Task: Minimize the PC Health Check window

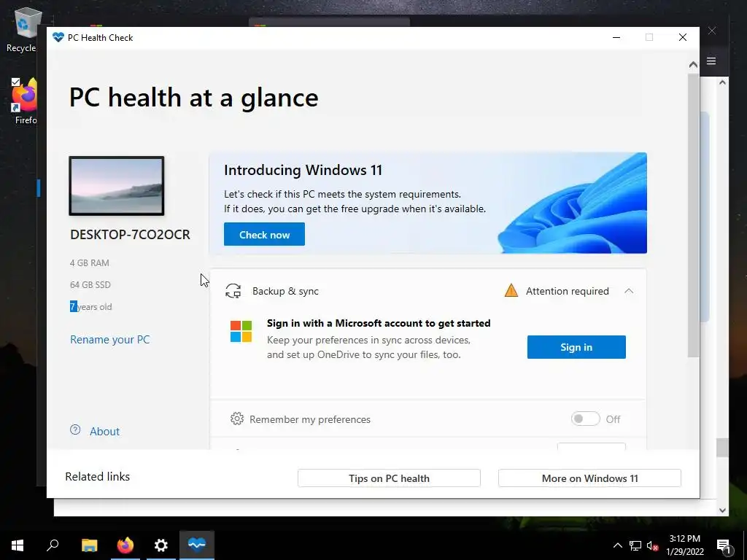Action: pos(616,38)
